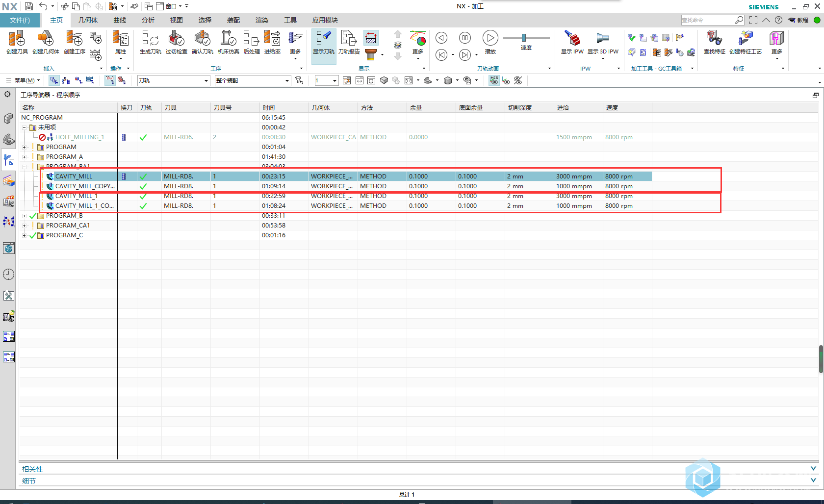Open the 特征 group 更多 dropdown
Screen dimensions: 824x504
click(777, 45)
